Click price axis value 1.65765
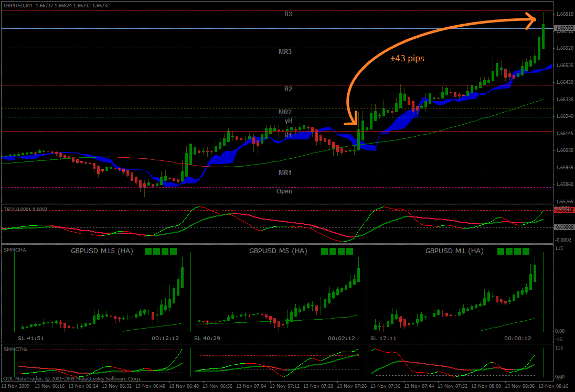575x392 pixels. pos(565,201)
